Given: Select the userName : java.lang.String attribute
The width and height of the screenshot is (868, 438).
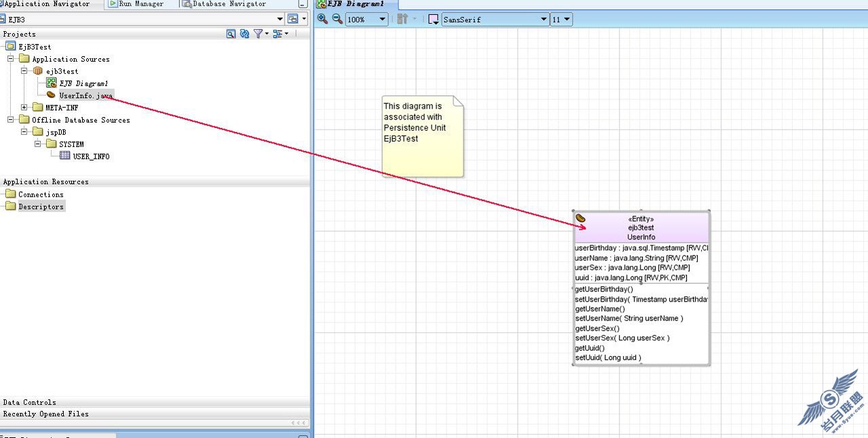Looking at the screenshot, I should point(637,258).
